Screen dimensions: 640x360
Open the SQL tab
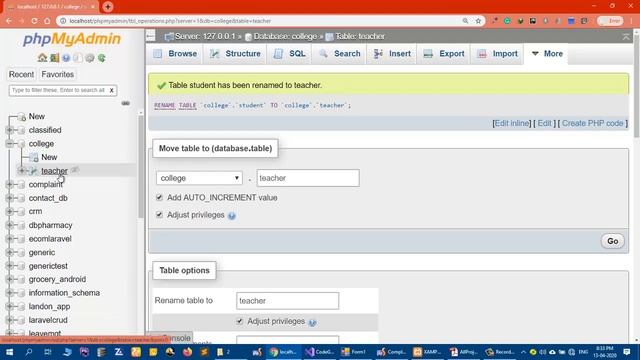click(x=290, y=54)
